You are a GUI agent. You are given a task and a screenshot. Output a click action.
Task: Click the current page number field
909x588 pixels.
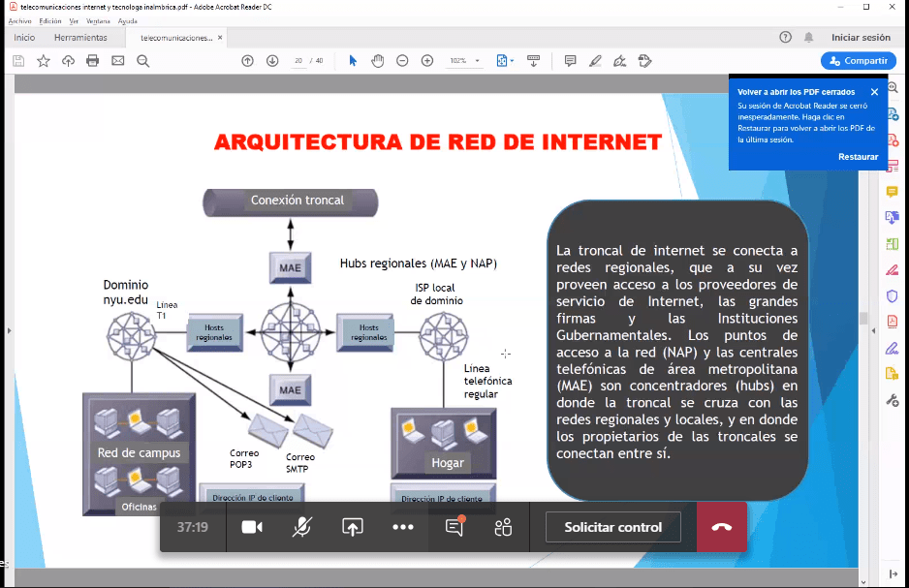pyautogui.click(x=298, y=61)
